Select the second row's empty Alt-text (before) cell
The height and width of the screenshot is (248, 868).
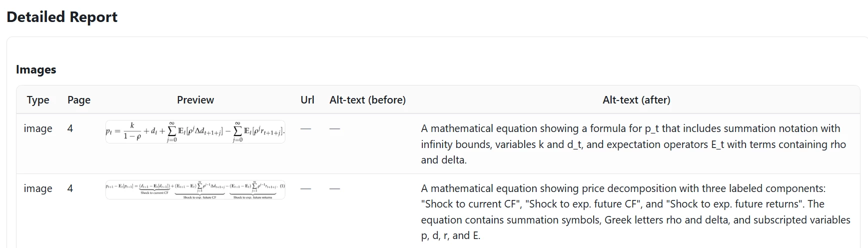pos(335,188)
